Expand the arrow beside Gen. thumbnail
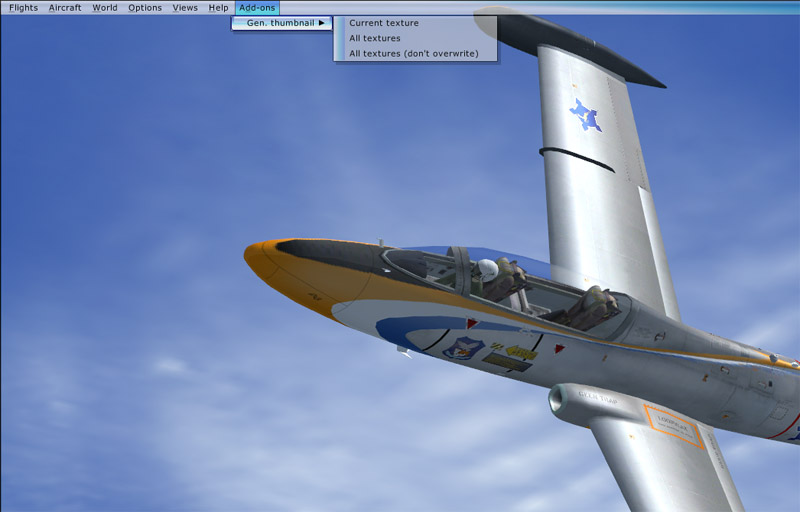Image resolution: width=800 pixels, height=512 pixels. coord(322,23)
